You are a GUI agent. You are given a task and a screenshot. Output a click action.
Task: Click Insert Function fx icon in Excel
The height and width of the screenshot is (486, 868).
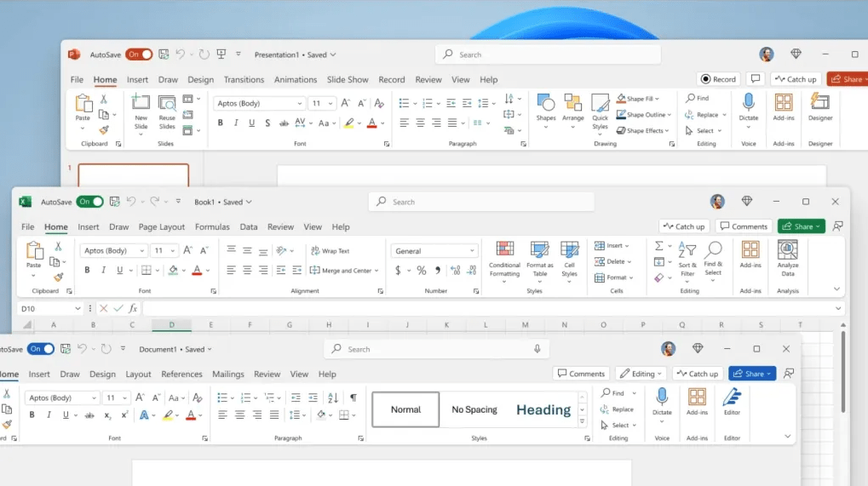[x=133, y=308]
